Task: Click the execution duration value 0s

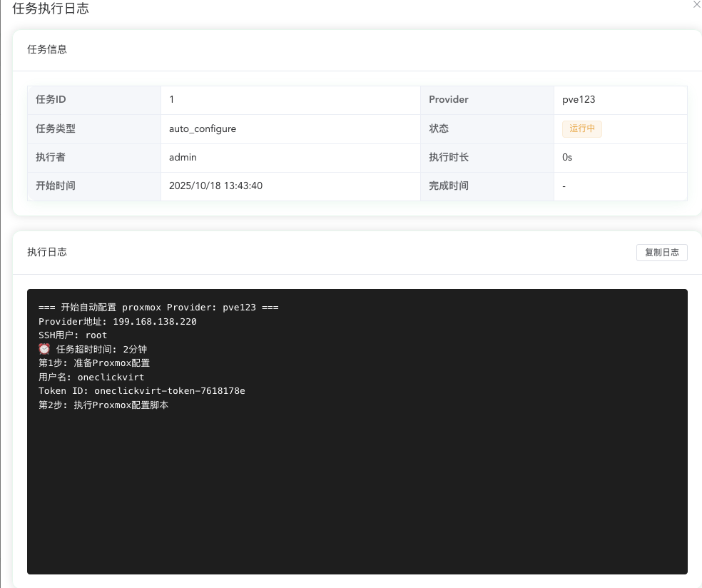Action: coord(567,157)
